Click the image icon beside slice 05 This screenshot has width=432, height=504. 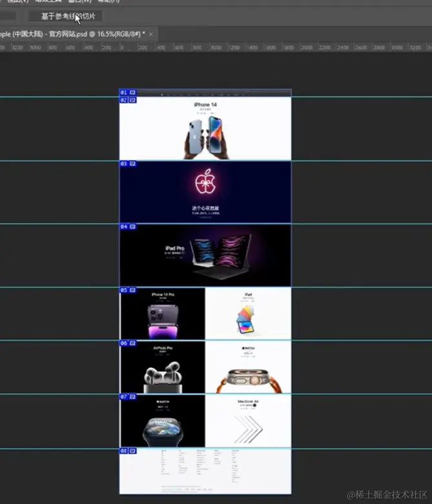[132, 290]
